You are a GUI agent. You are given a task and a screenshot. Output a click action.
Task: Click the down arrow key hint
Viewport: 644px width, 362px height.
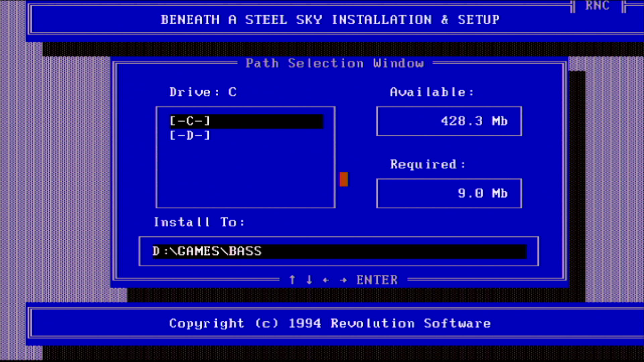(309, 280)
